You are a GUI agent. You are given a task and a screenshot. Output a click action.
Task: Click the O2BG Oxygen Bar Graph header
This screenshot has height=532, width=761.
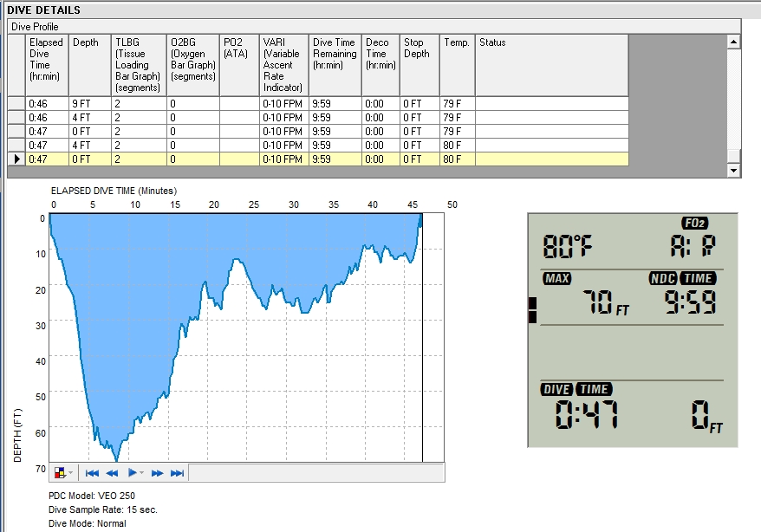[193, 65]
